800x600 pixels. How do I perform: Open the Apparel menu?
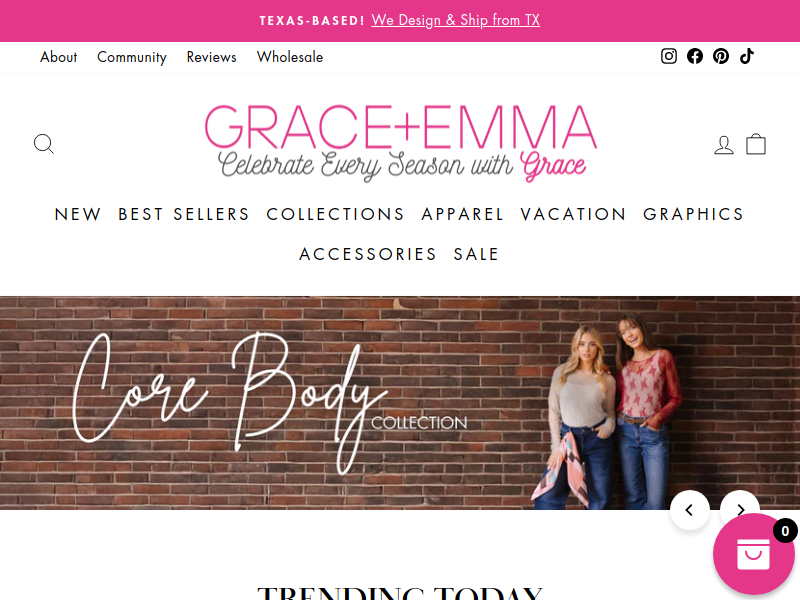tap(462, 214)
